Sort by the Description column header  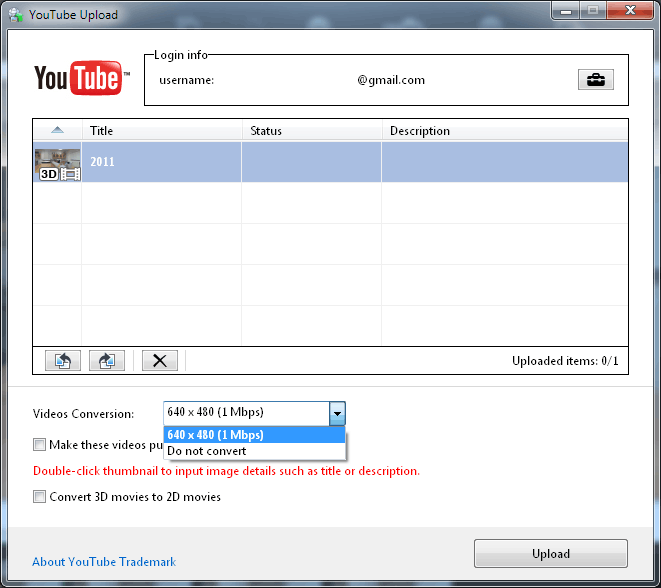[x=505, y=131]
